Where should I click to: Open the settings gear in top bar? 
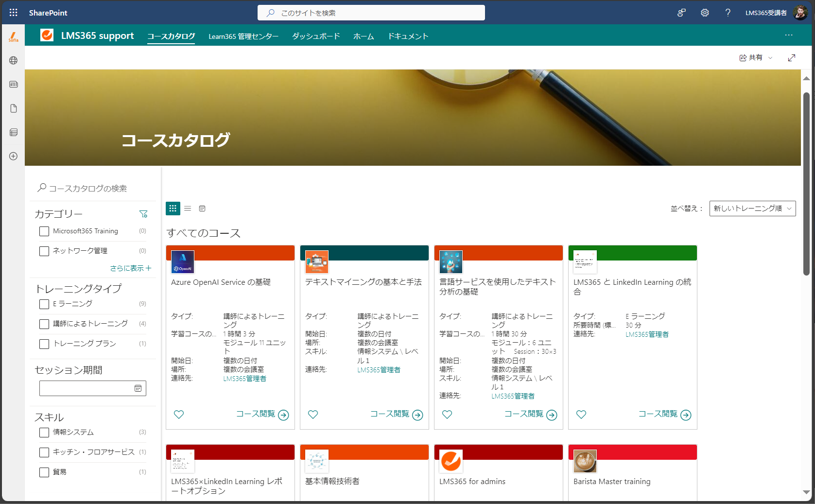click(705, 13)
